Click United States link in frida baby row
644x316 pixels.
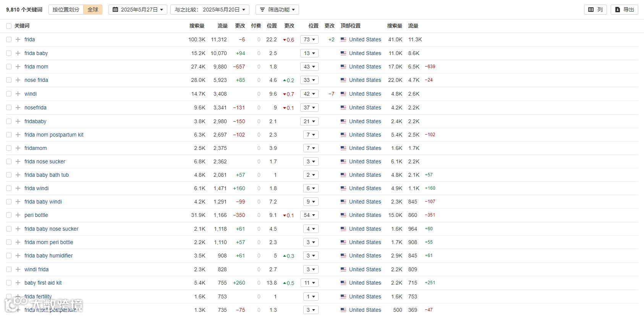coord(365,53)
